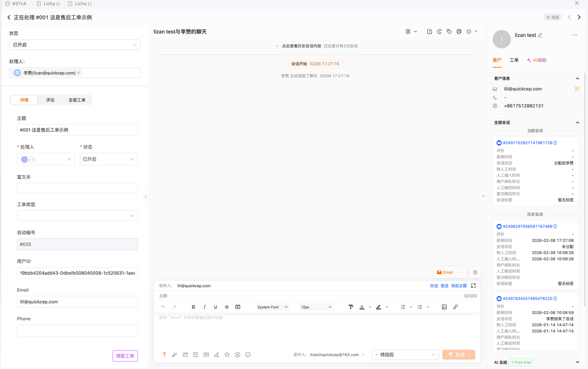Click the magic wand AI icon below editor
Image resolution: width=588 pixels, height=369 pixels.
pos(175,355)
